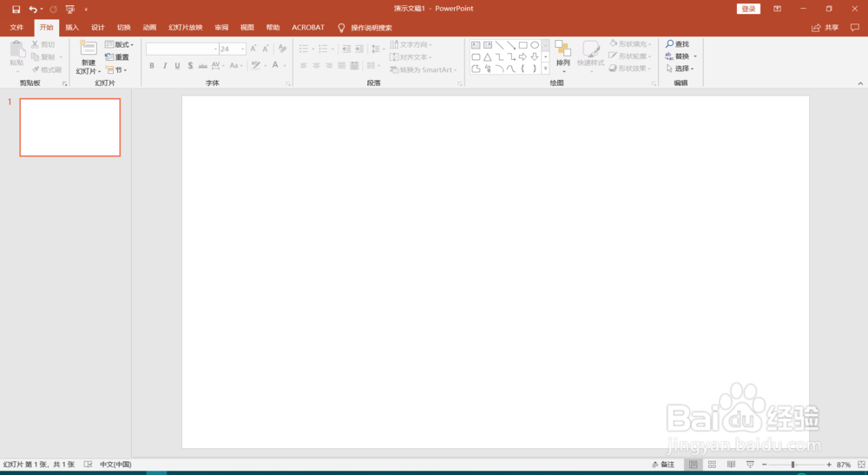Toggle Bold formatting

[152, 65]
